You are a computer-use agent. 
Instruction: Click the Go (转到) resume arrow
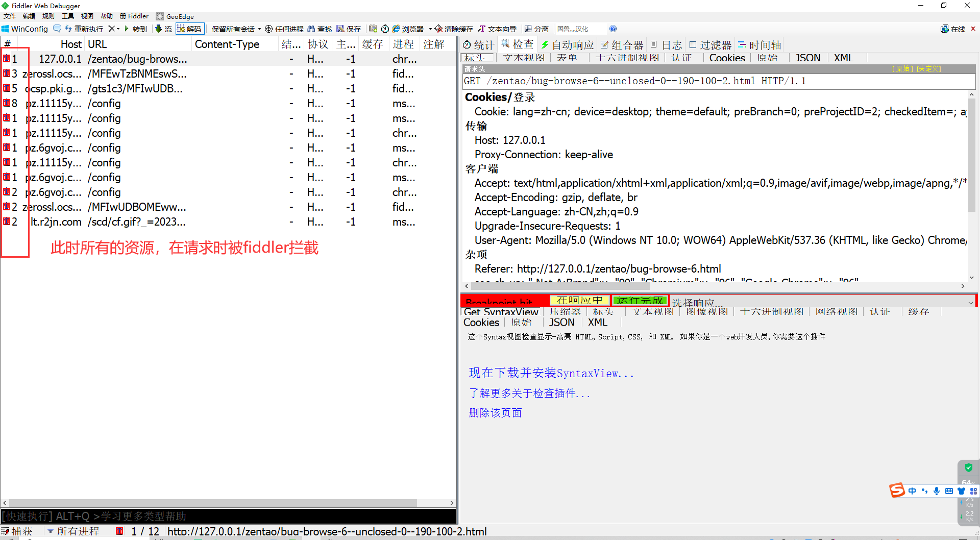136,29
